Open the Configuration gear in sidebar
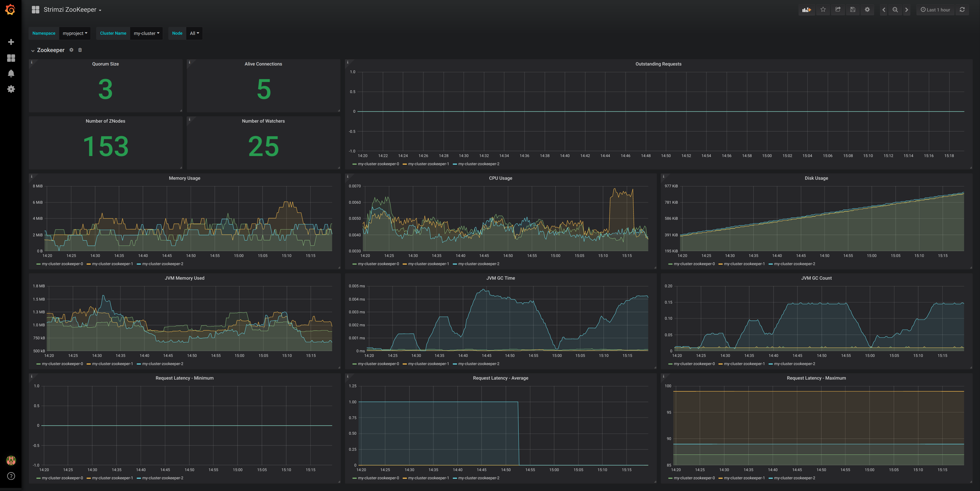The height and width of the screenshot is (491, 980). pos(11,89)
